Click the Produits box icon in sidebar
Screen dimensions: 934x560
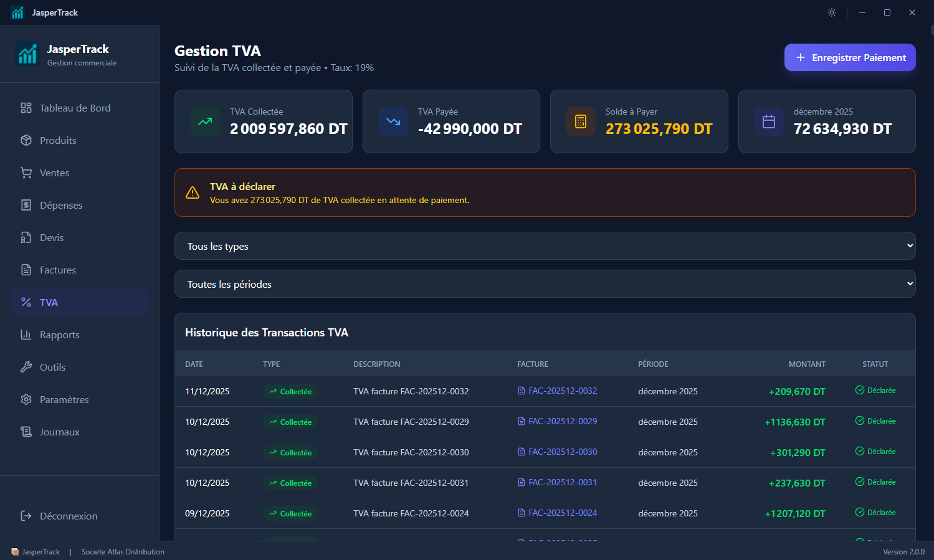click(x=26, y=140)
